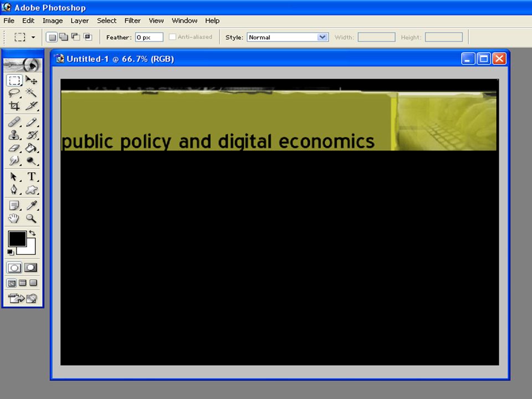Swap foreground and background colors
The image size is (532, 399).
tap(32, 233)
